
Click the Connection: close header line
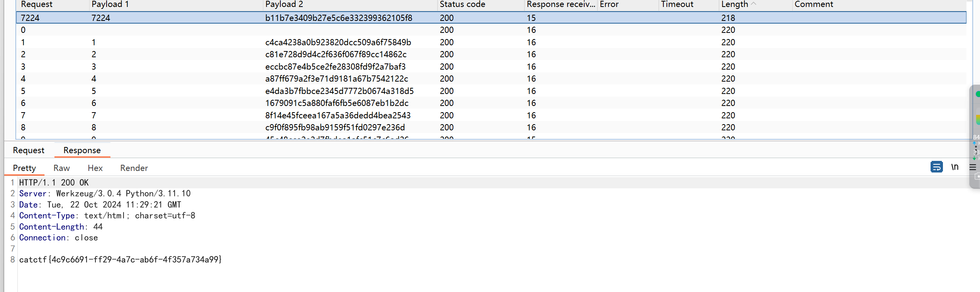(x=59, y=237)
